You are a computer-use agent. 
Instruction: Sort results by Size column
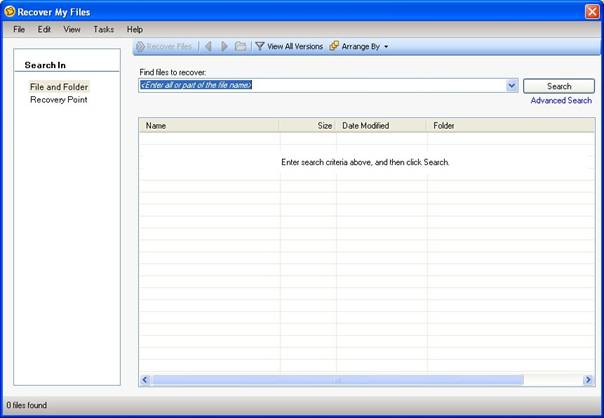[x=308, y=126]
